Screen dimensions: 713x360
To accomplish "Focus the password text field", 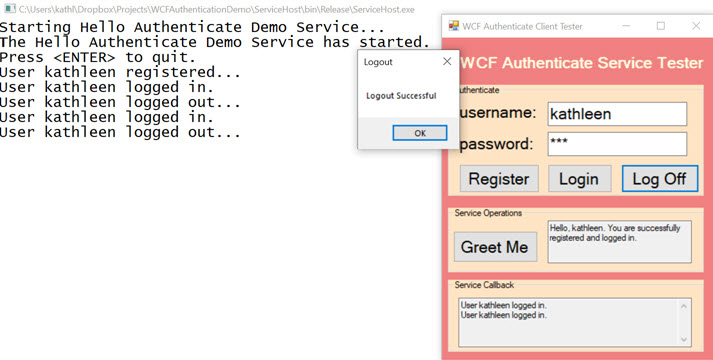I will (617, 144).
